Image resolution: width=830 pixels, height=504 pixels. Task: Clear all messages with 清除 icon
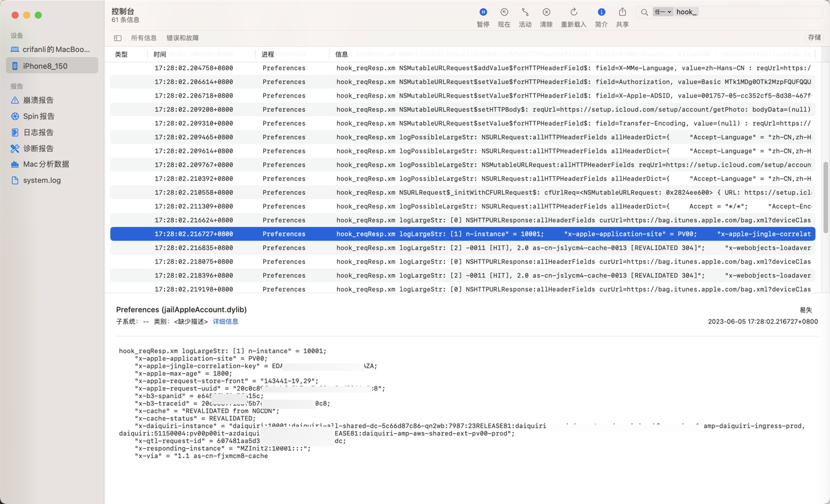546,12
